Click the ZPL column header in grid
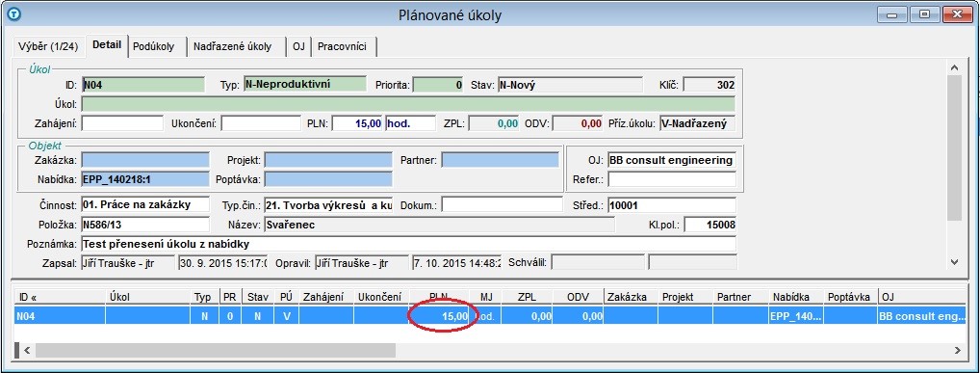The height and width of the screenshot is (373, 980). pyautogui.click(x=528, y=297)
